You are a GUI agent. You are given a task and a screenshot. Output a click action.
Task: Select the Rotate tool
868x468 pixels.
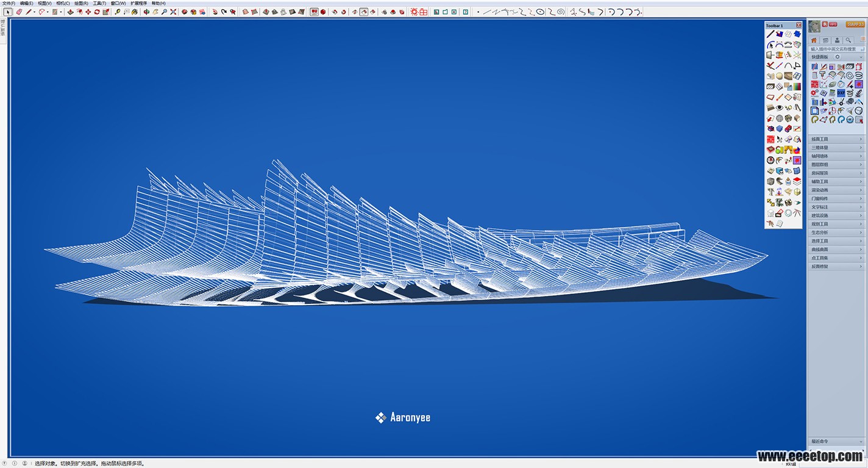pos(97,12)
